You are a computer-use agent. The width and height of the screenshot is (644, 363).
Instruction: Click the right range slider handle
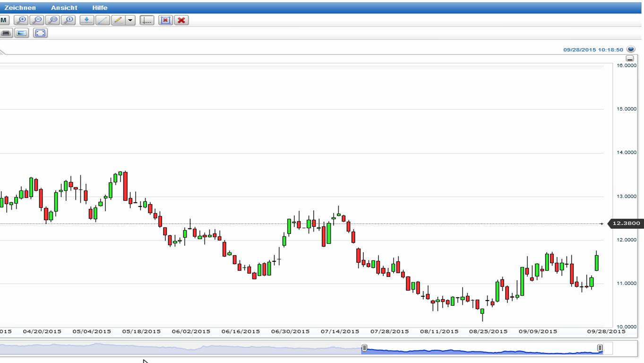coord(600,348)
